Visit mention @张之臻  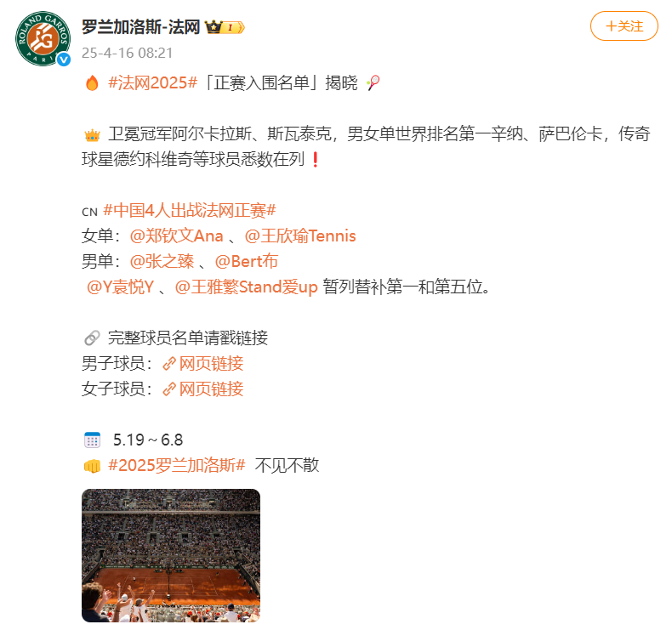(162, 261)
